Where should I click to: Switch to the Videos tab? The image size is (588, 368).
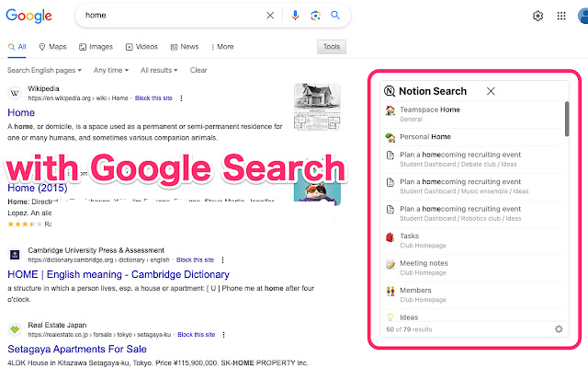click(x=141, y=47)
